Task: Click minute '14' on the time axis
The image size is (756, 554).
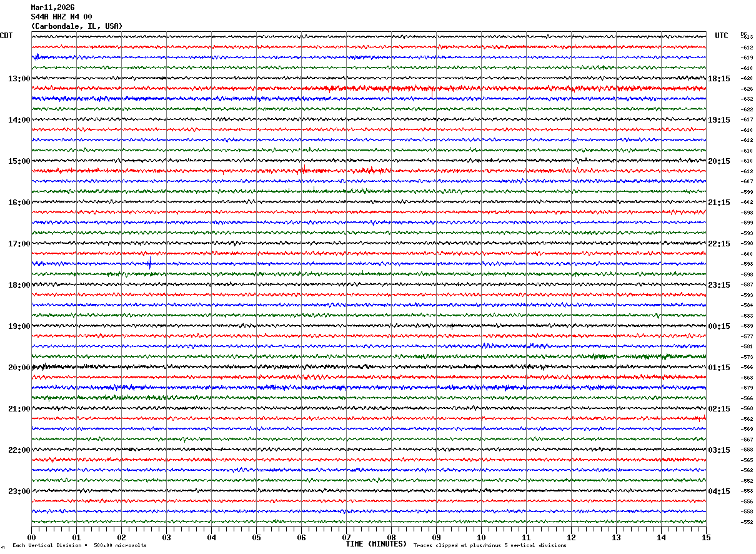Action: tap(661, 537)
